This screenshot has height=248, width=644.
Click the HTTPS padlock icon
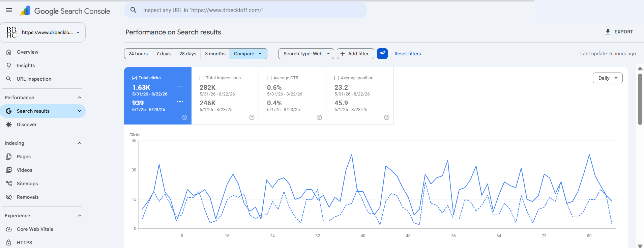(x=9, y=243)
